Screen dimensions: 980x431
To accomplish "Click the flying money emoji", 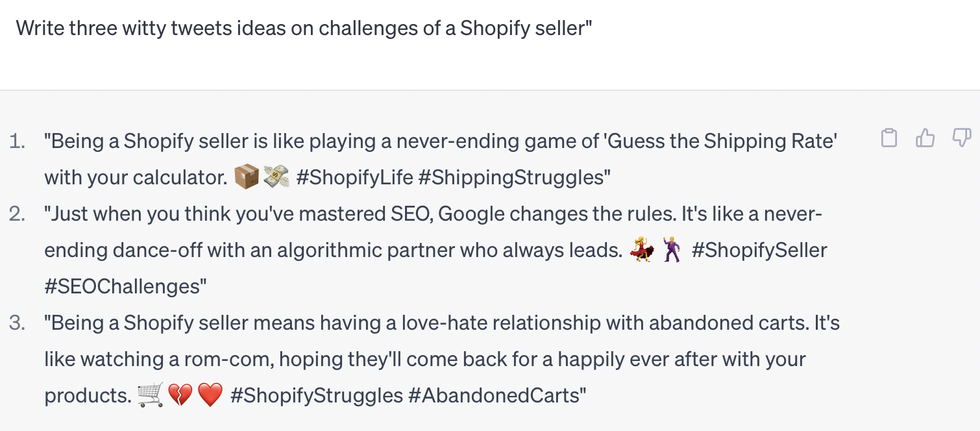I will coord(276,177).
